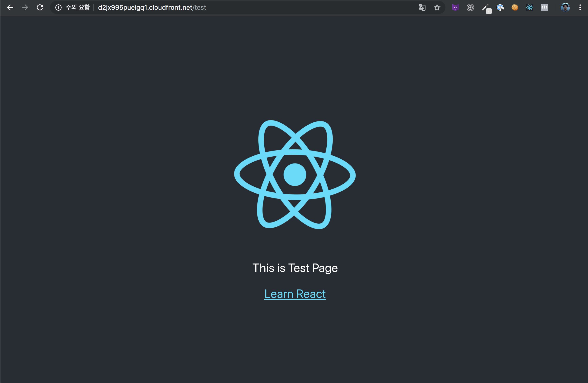The height and width of the screenshot is (383, 588).
Task: Click the large React logo image
Action: [295, 174]
